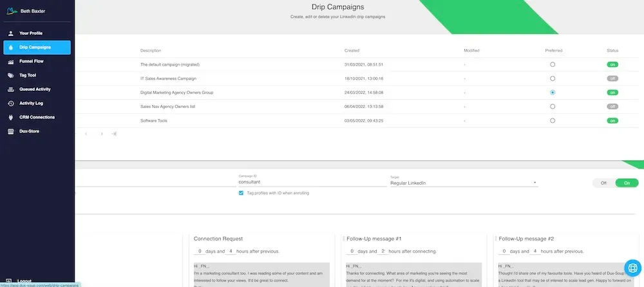644x287 pixels.
Task: Go to next page of campaigns list
Action: click(x=101, y=134)
